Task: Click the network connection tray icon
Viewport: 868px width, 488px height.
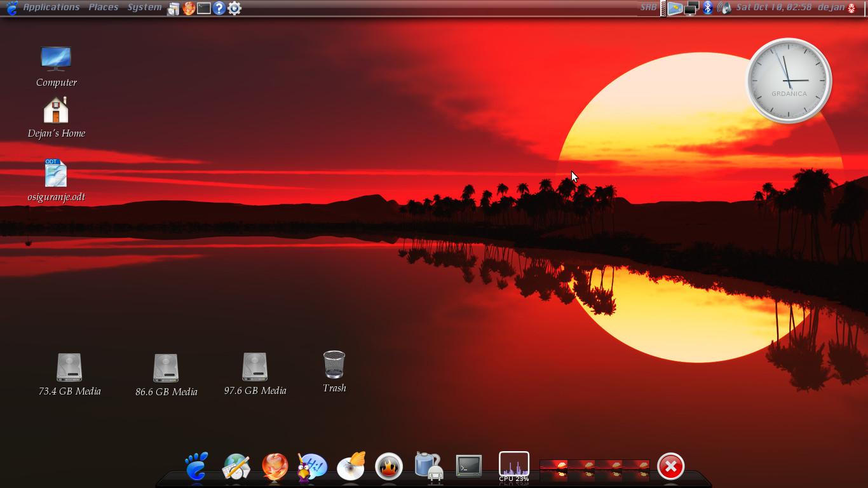Action: 691,8
